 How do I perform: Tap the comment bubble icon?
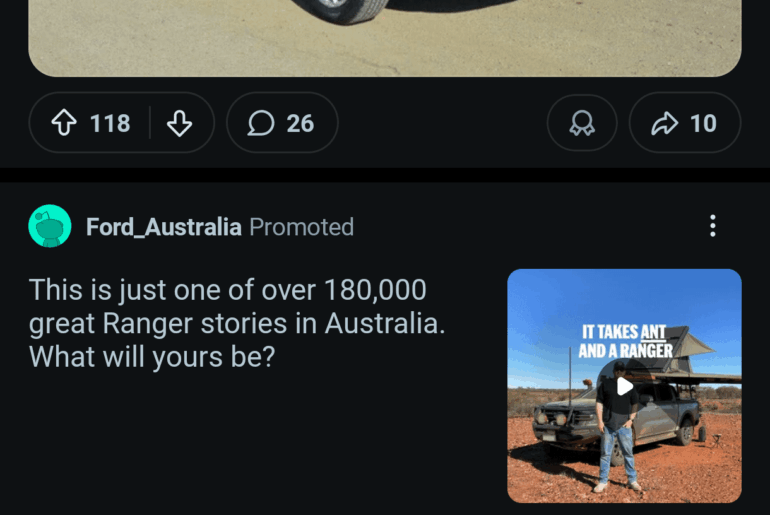(262, 123)
